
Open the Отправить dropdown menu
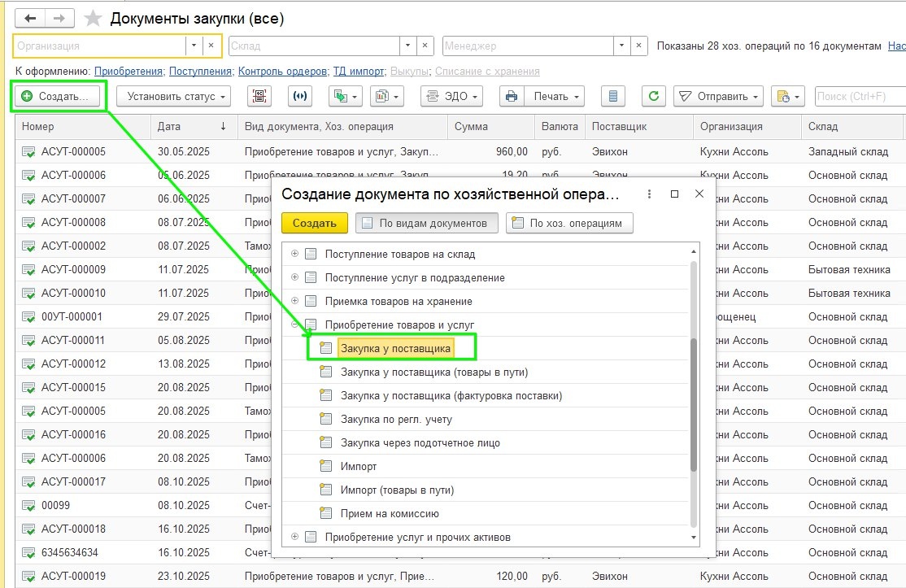tap(718, 97)
